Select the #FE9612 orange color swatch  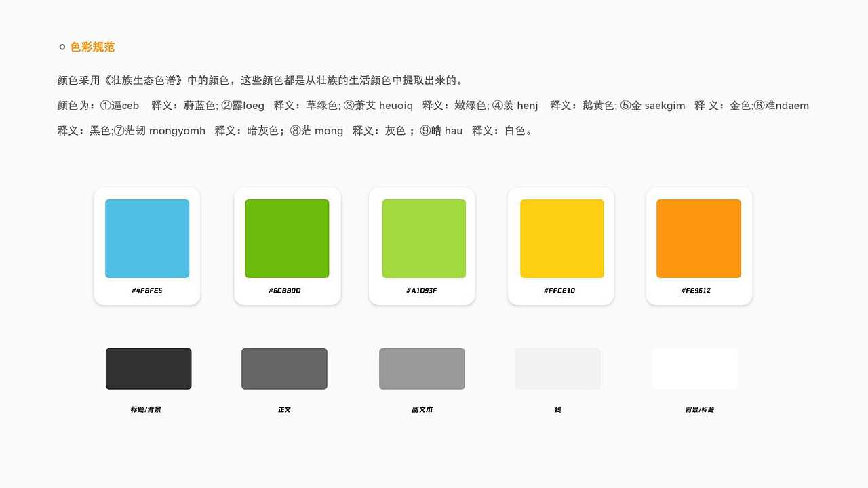click(698, 238)
